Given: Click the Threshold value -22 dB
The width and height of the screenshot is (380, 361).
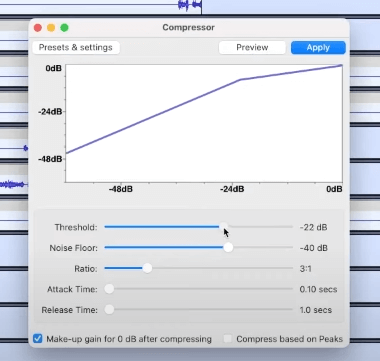Looking at the screenshot, I should click(313, 227).
